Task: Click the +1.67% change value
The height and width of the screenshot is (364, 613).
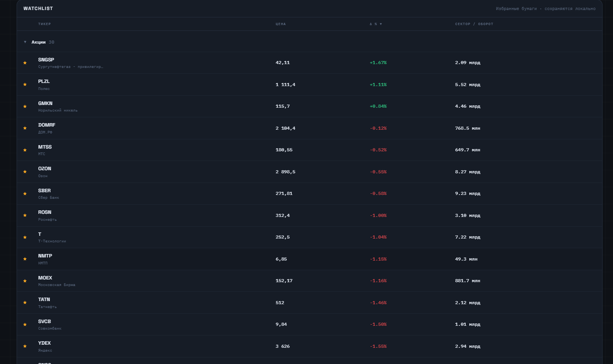Action: 378,63
